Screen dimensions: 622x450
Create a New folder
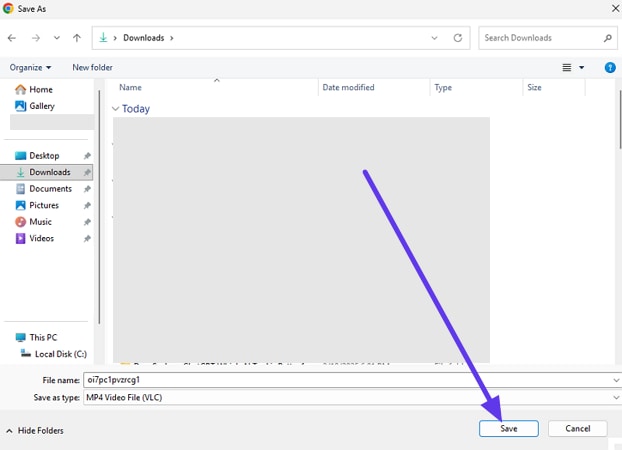[92, 67]
